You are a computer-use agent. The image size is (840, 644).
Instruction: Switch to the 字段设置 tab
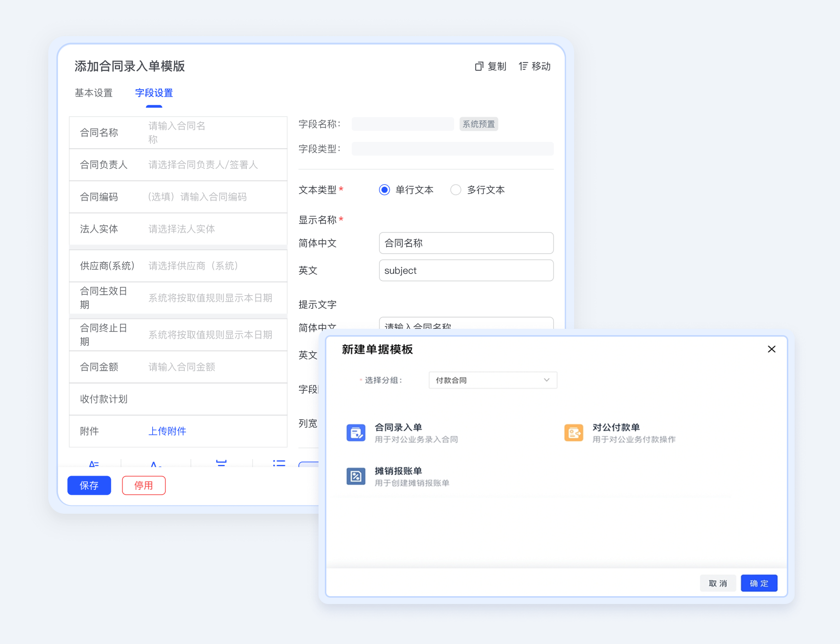pos(154,93)
